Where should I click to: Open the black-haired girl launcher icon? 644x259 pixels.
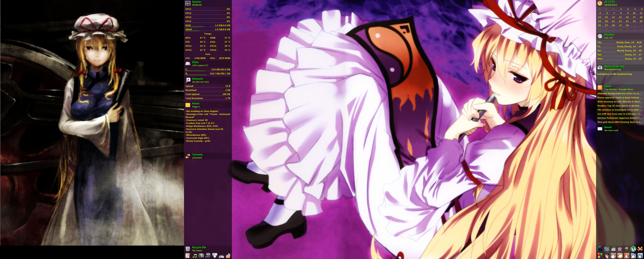click(607, 256)
